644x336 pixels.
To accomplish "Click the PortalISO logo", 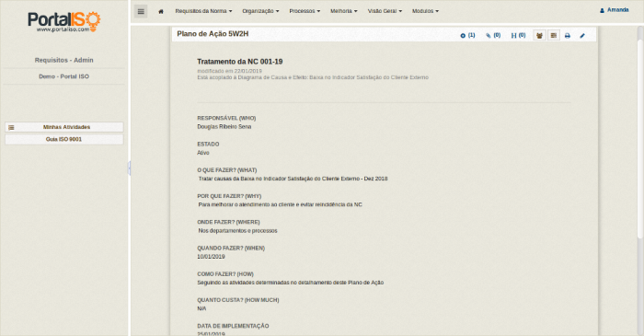I will tap(64, 21).
